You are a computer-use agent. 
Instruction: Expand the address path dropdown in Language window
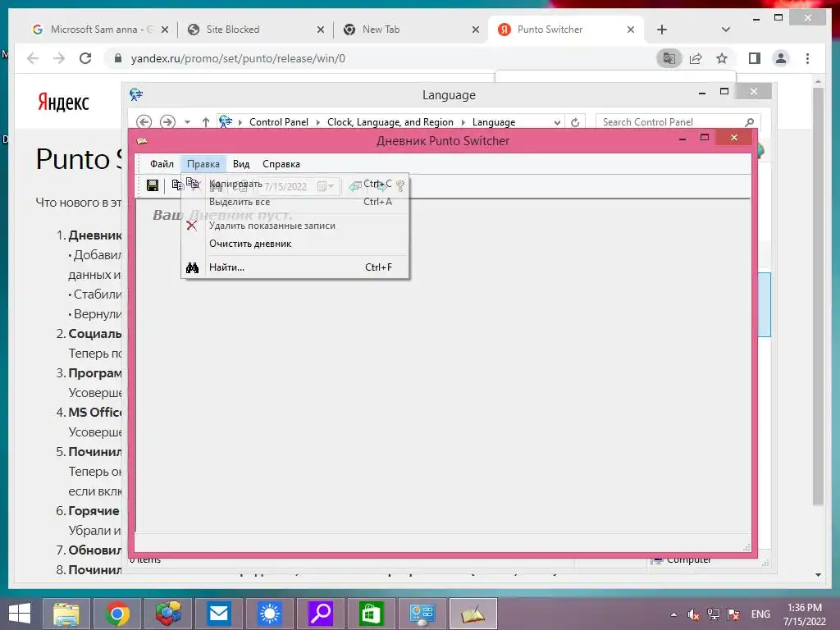click(x=557, y=123)
